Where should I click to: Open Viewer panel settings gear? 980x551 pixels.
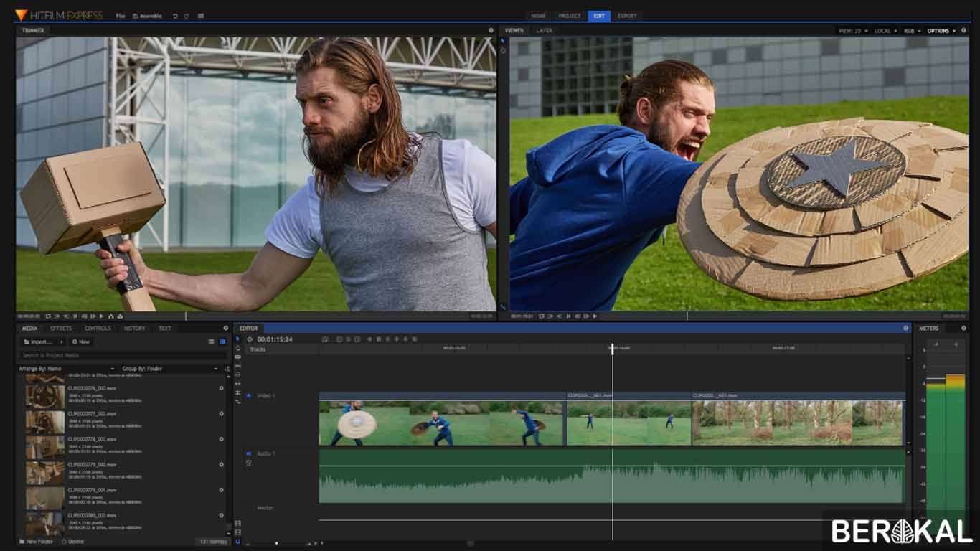(963, 31)
